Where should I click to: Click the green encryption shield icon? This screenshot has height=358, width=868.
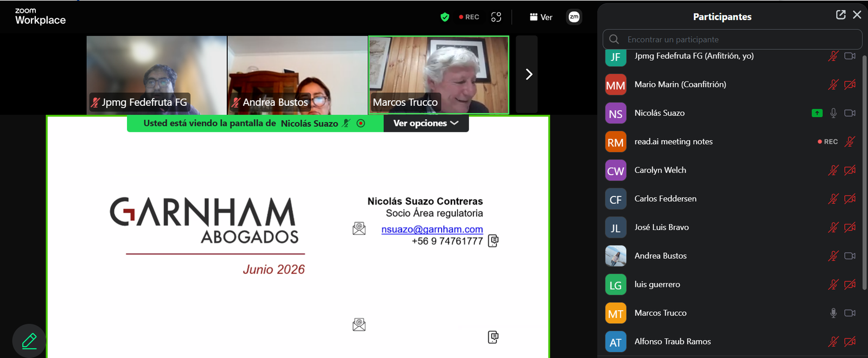pos(445,17)
